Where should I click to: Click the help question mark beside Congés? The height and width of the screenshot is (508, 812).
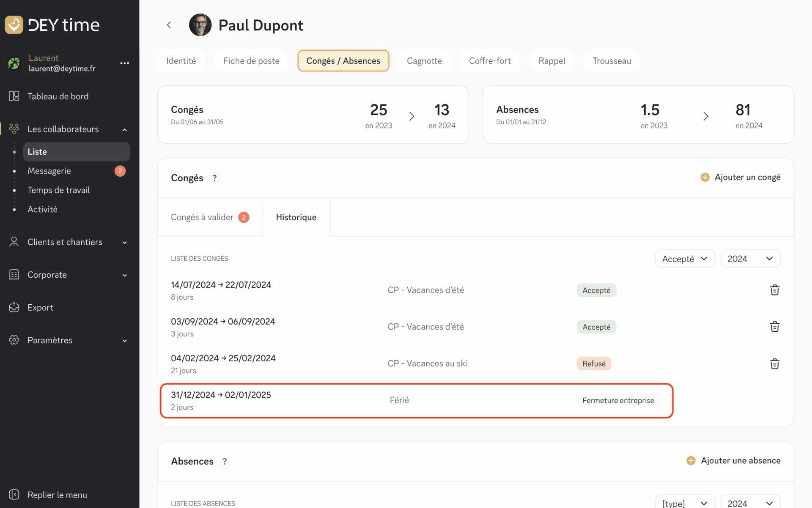click(x=214, y=178)
